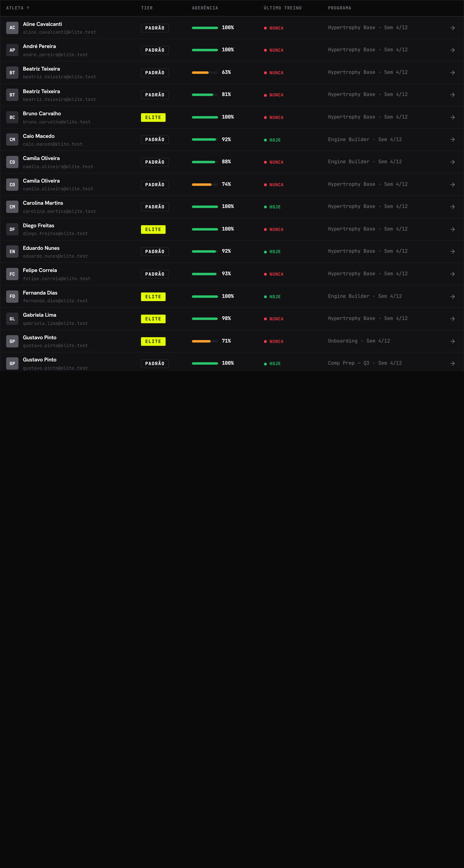Click Gustavo Pinto's orange 71% adherence bar
Screen dimensions: 464x868
pyautogui.click(x=205, y=341)
